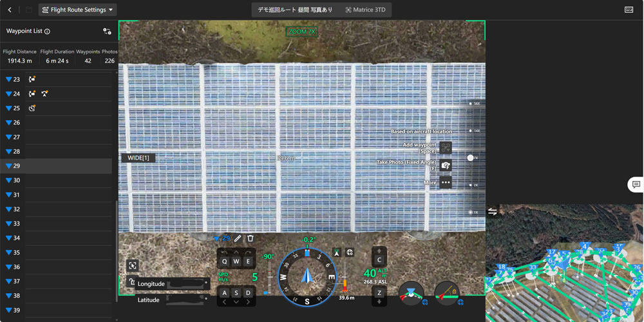Set zoom slider to 56X
This screenshot has width=644, height=322.
[471, 104]
